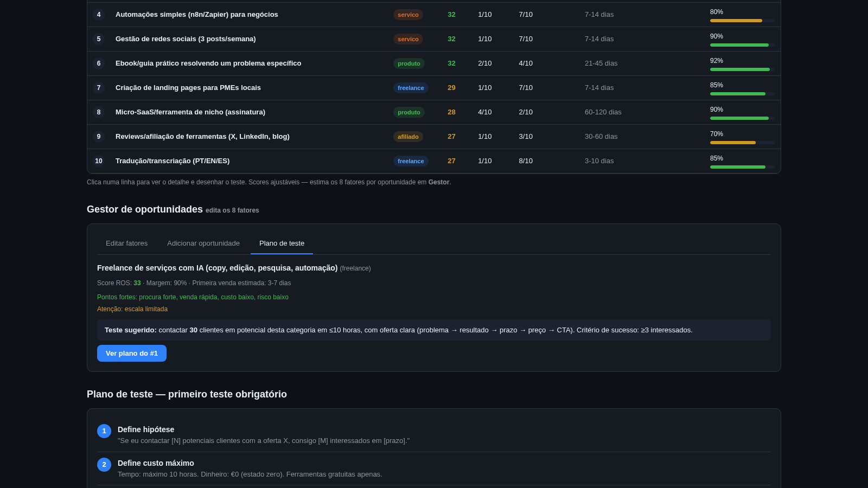Screen dimensions: 868x488
Task: Click the Teste sugerido description box
Action: coord(434,330)
